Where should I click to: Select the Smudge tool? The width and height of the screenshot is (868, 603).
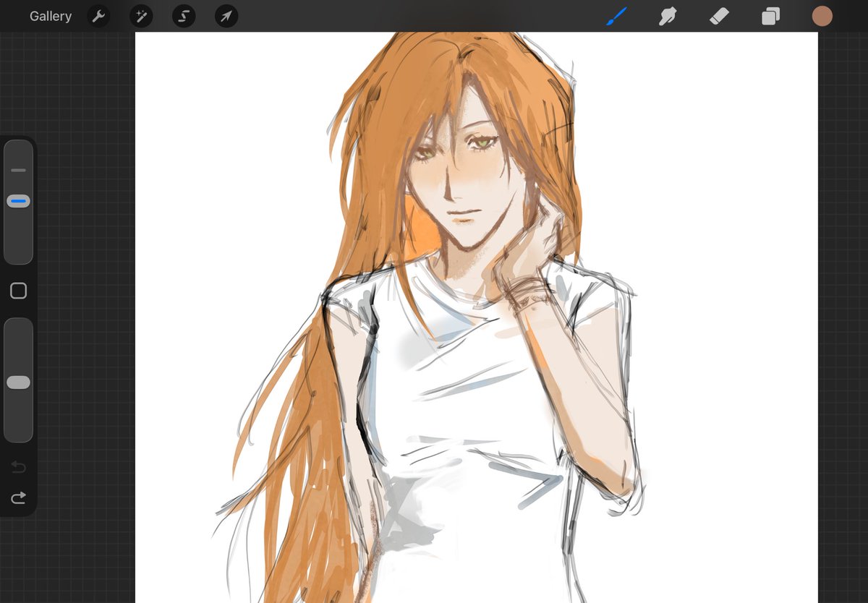[x=668, y=16]
